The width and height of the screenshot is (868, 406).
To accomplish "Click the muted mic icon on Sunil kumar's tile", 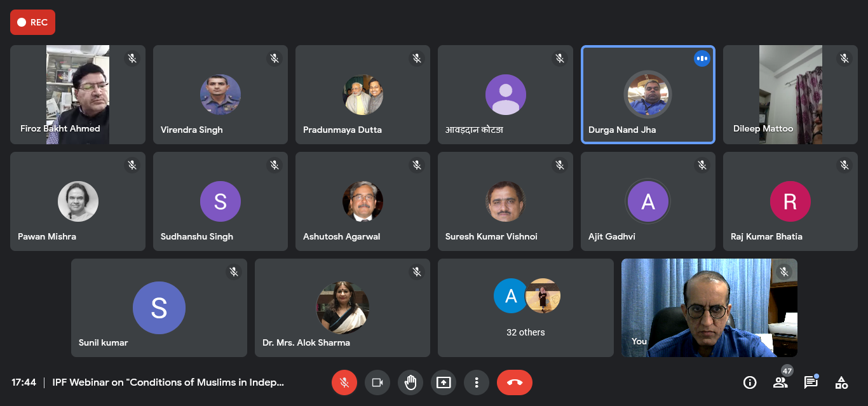I will tap(234, 272).
